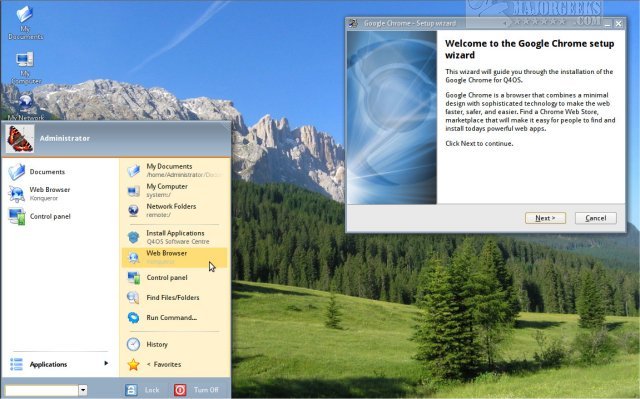Launch Web Browser Konqueror icon in left column
This screenshot has width=640, height=399.
point(17,193)
